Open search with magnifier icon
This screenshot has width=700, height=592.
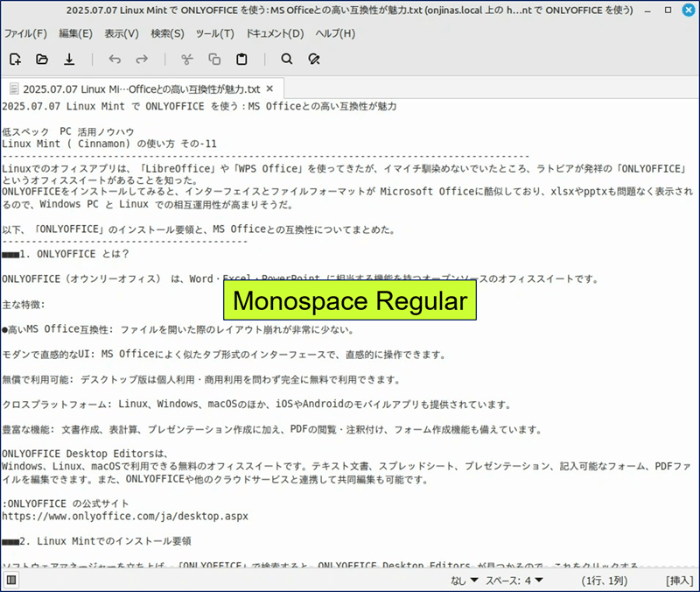pos(287,59)
